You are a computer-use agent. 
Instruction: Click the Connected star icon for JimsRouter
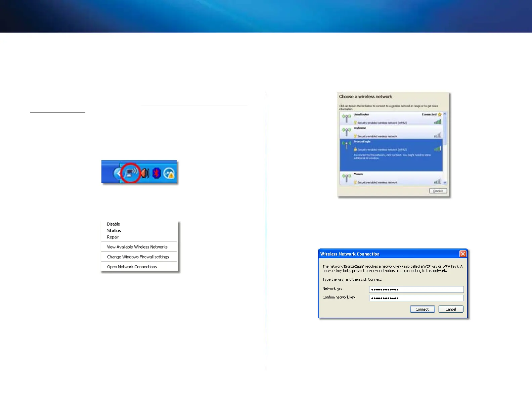coord(440,115)
